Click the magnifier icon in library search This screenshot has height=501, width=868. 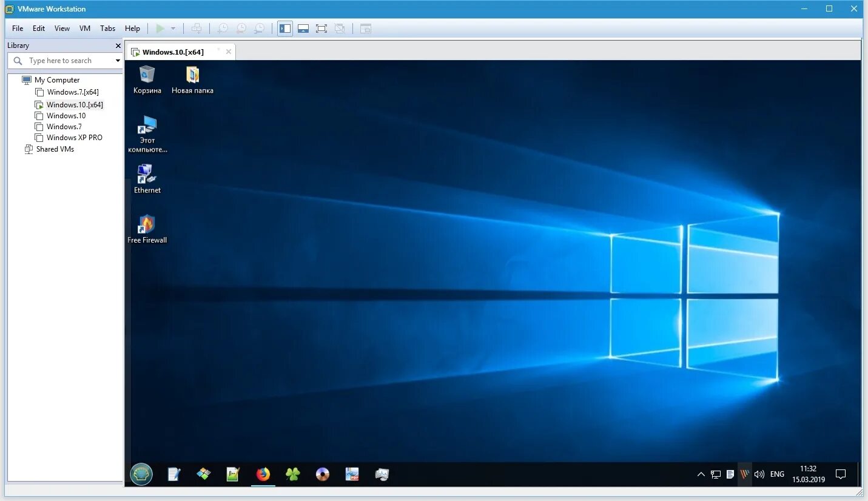[18, 61]
